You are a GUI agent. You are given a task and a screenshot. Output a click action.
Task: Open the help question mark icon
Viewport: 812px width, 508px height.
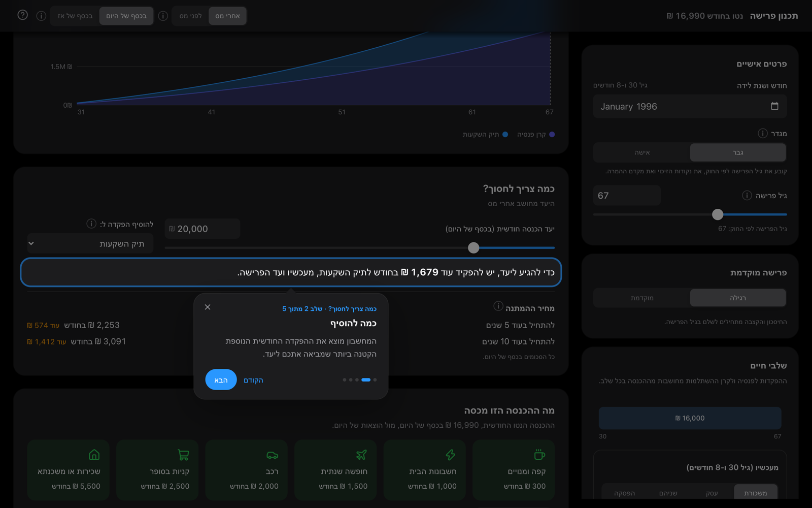(x=22, y=15)
